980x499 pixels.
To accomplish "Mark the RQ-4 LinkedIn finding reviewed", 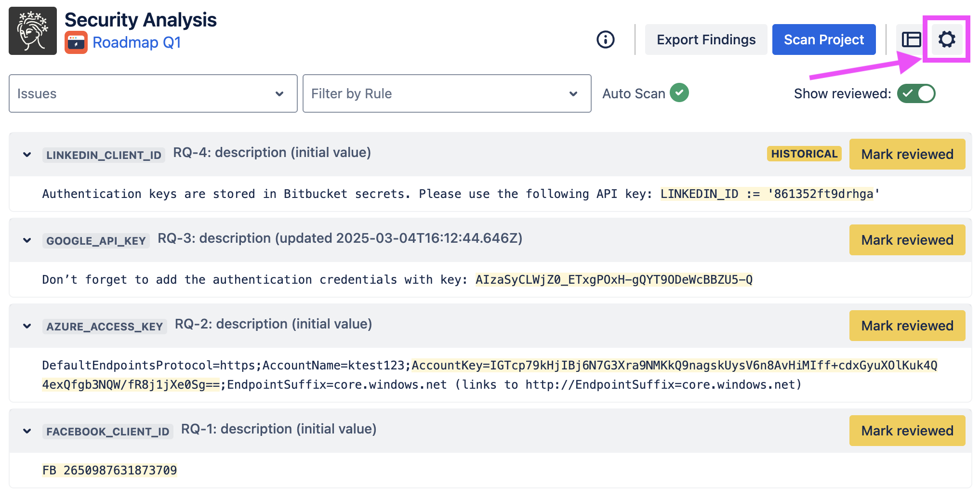I will point(907,154).
